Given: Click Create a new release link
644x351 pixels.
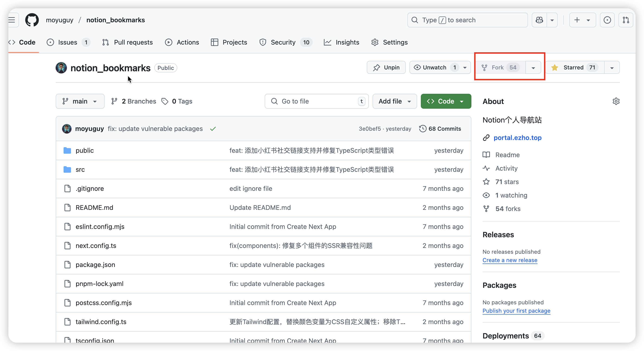Looking at the screenshot, I should [x=510, y=260].
